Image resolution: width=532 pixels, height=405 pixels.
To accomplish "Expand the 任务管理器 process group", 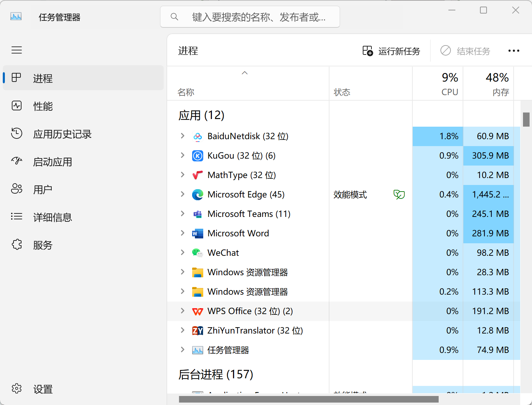I will 182,349.
